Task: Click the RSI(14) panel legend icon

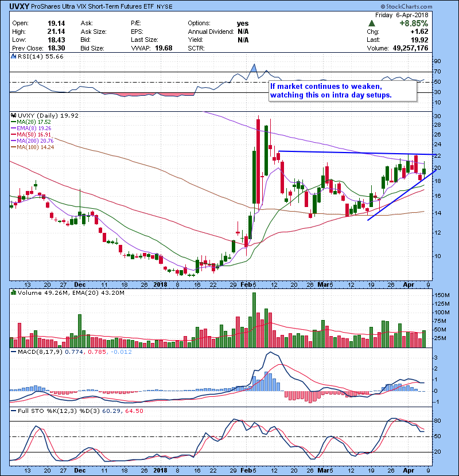Action: pos(13,57)
